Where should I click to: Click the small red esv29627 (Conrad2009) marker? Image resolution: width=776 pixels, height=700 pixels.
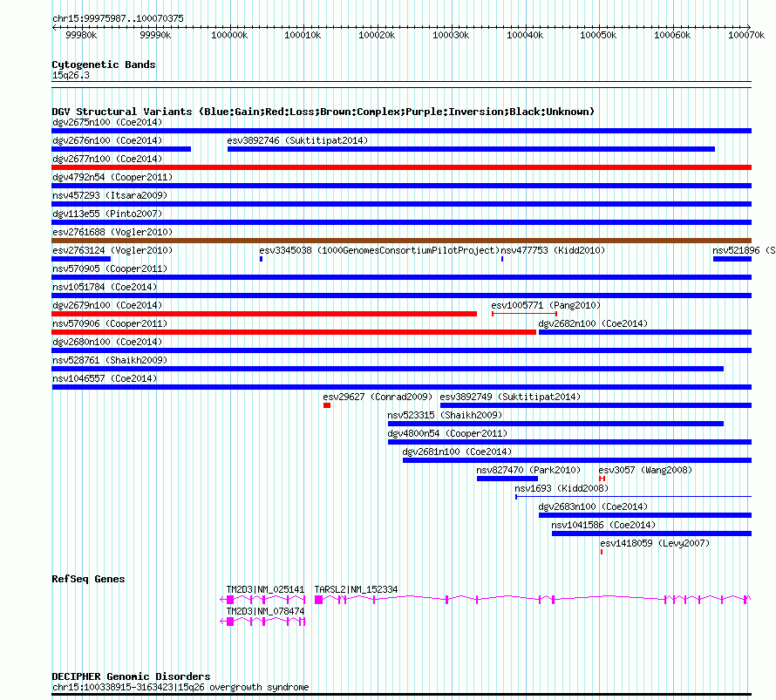click(327, 405)
